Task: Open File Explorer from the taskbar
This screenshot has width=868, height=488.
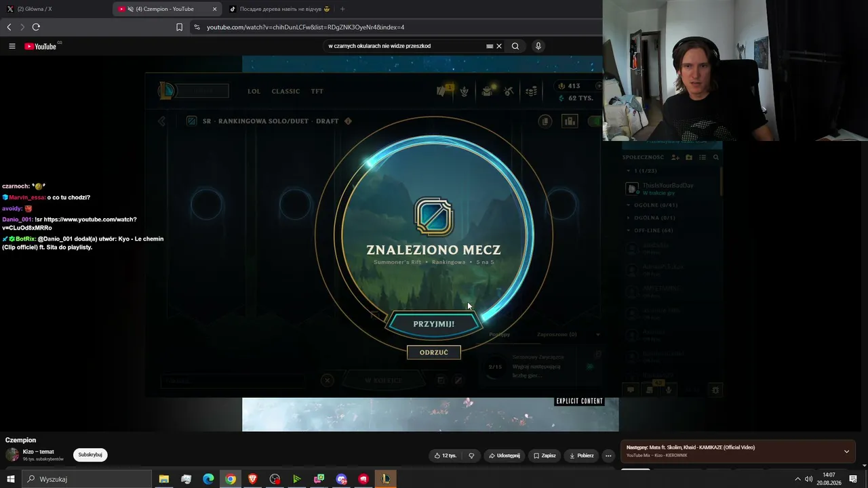Action: click(x=164, y=479)
